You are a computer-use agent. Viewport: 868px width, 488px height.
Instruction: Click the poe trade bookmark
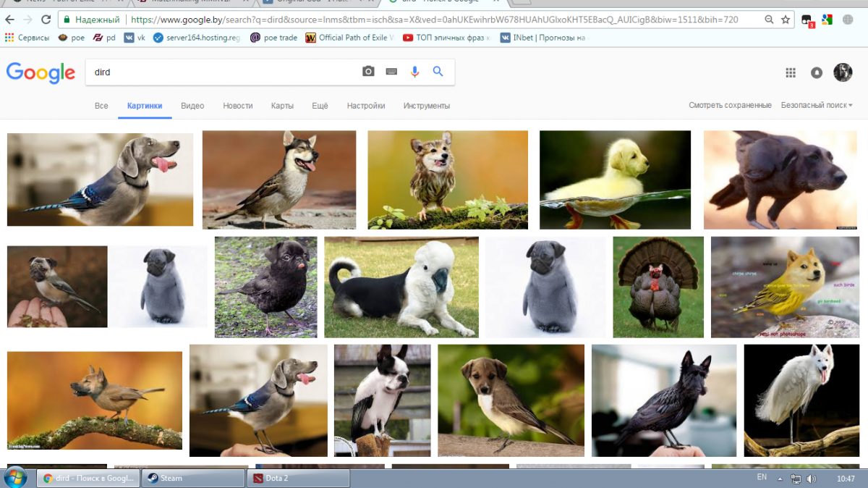(274, 38)
